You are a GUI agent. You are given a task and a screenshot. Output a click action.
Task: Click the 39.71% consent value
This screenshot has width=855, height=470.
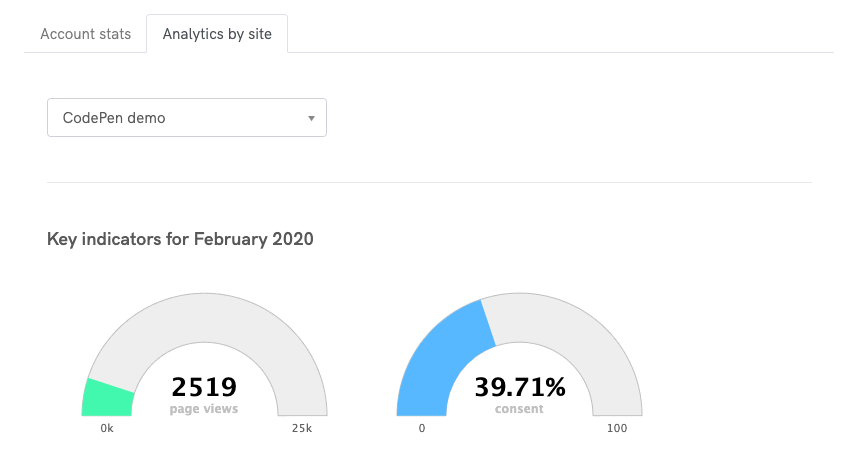pyautogui.click(x=520, y=387)
